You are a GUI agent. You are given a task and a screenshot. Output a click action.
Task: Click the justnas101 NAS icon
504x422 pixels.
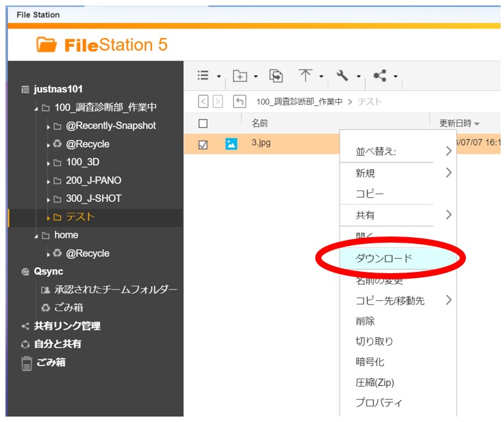tap(25, 90)
